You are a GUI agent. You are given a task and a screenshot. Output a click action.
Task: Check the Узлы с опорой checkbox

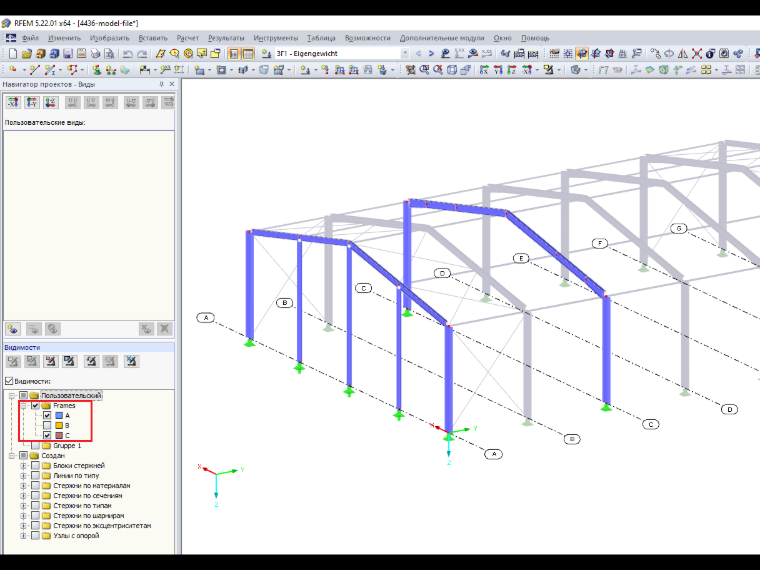click(x=35, y=536)
